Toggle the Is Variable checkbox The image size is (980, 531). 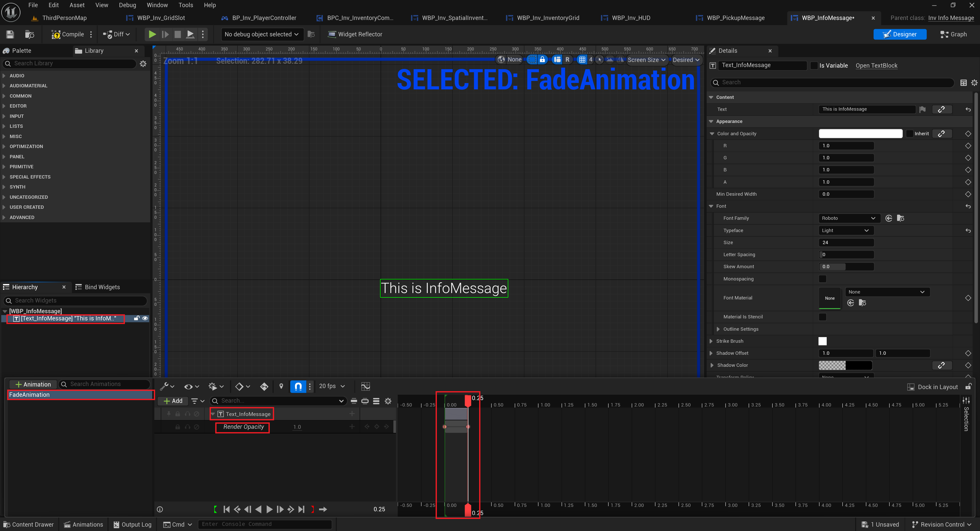[814, 66]
